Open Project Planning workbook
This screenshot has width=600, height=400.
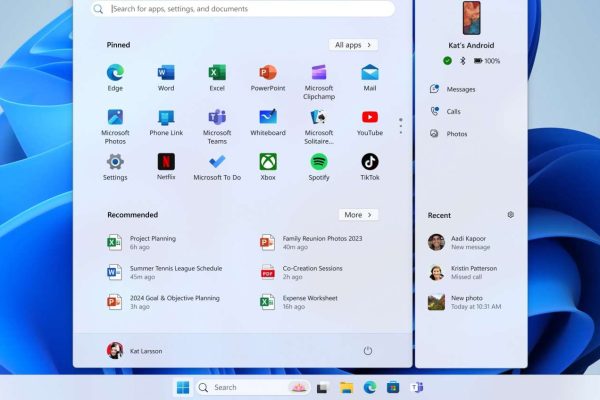tap(142, 242)
